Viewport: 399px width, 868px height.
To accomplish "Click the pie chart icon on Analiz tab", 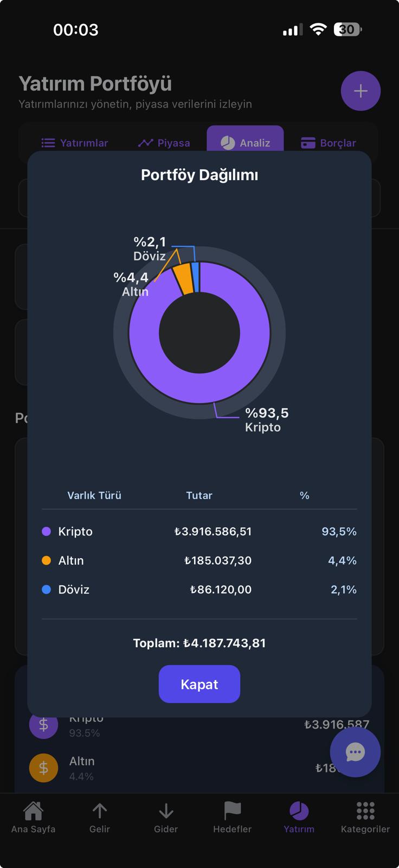I will click(x=227, y=143).
